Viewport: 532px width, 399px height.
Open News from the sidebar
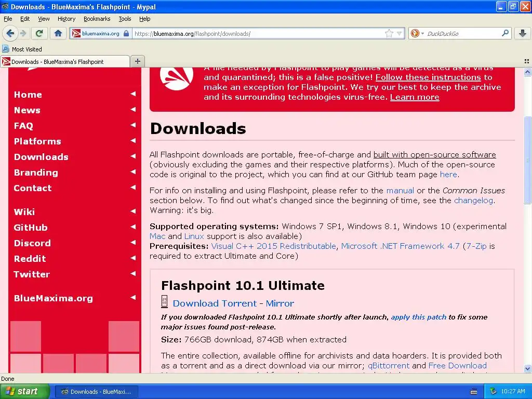pyautogui.click(x=27, y=110)
